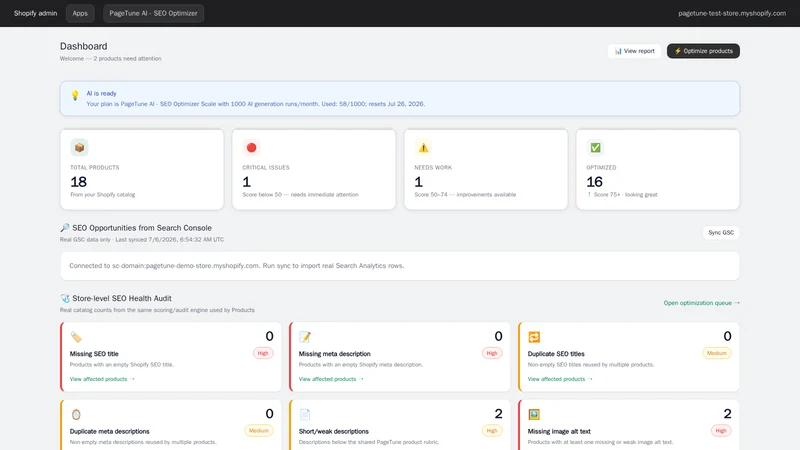Click the picture icon on Missing image alt text card

pyautogui.click(x=534, y=414)
